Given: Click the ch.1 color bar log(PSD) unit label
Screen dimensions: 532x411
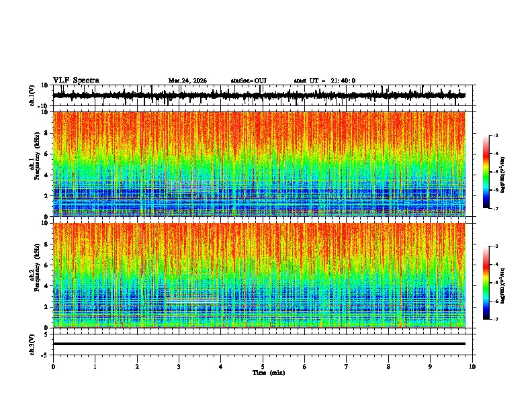Looking at the screenshot, I should (503, 175).
